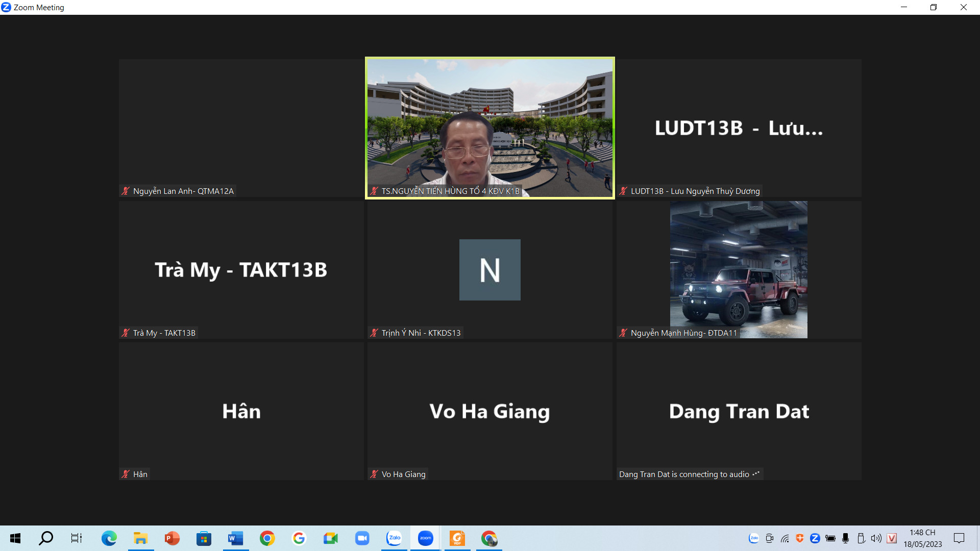Open the Windows Start menu
The width and height of the screenshot is (980, 551).
click(x=15, y=538)
